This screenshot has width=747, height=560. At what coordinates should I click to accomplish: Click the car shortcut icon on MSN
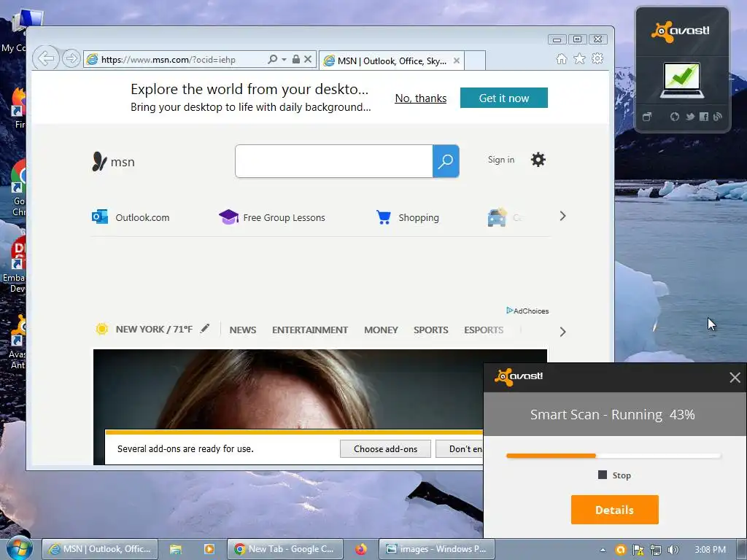(497, 217)
